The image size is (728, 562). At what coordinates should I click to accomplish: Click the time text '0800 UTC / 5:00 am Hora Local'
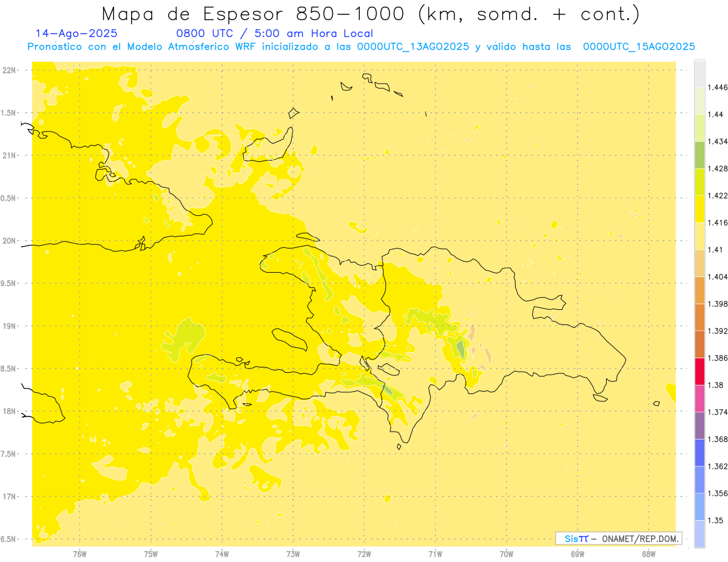[274, 34]
